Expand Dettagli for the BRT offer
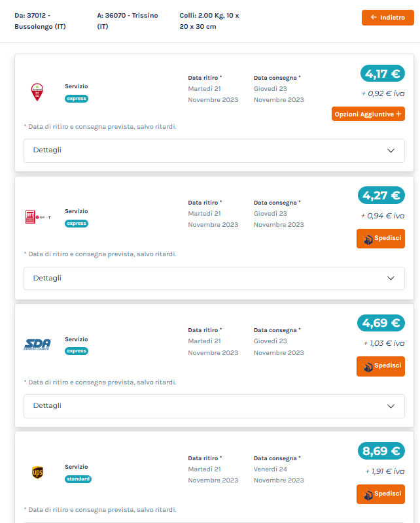The height and width of the screenshot is (523, 420). 214,278
